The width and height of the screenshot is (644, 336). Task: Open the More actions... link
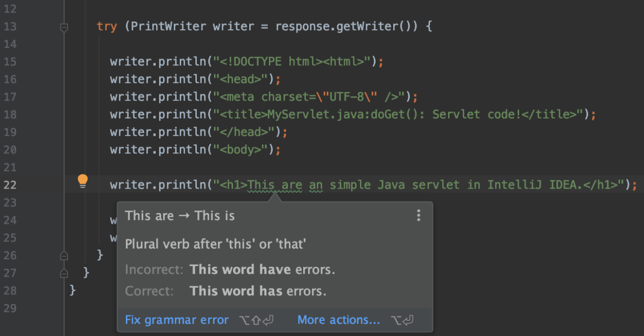coord(338,320)
